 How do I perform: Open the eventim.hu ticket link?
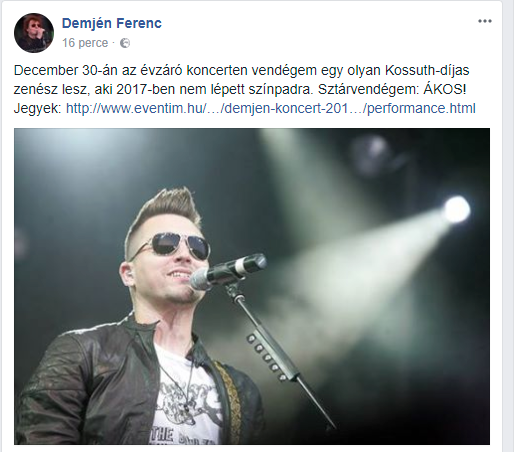[271, 108]
